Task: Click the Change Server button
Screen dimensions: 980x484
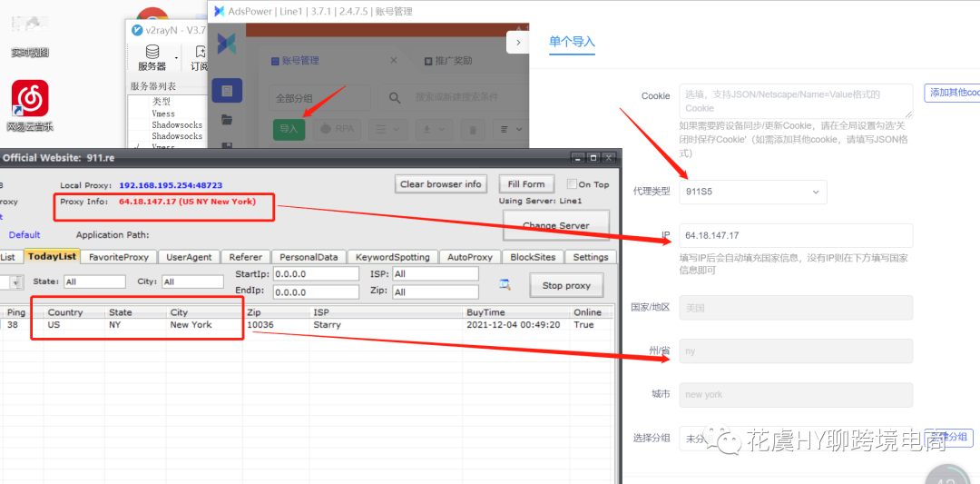Action: [555, 225]
